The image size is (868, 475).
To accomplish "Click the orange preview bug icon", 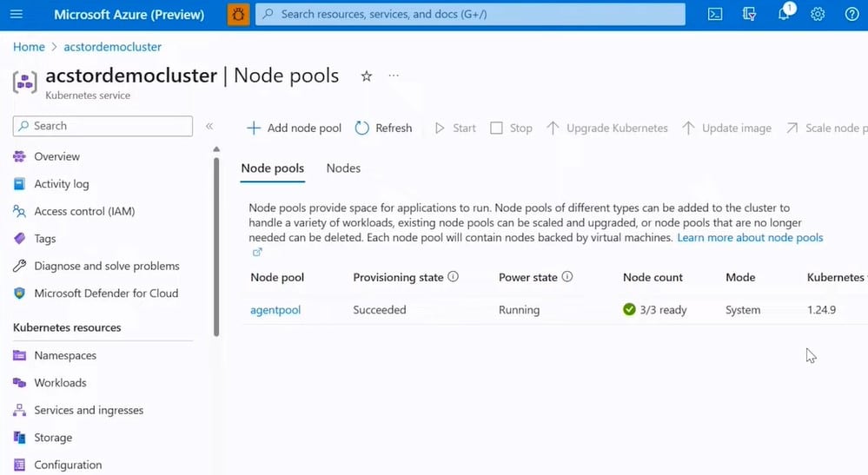I will pos(239,15).
